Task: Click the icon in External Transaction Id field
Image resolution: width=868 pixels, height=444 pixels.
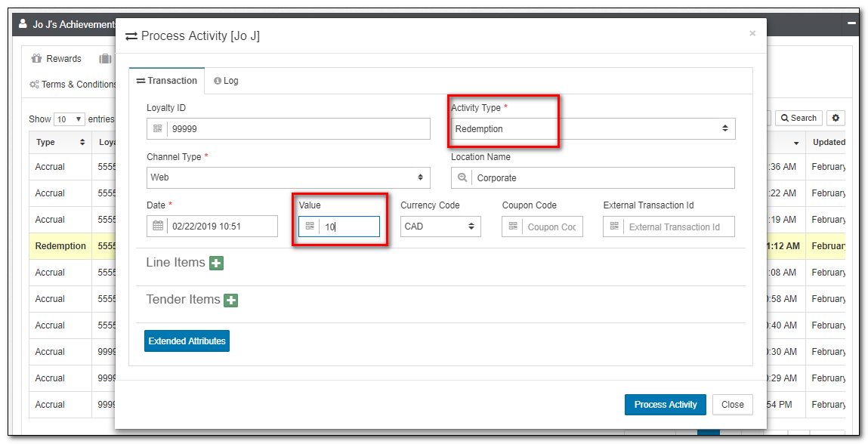Action: (x=614, y=227)
